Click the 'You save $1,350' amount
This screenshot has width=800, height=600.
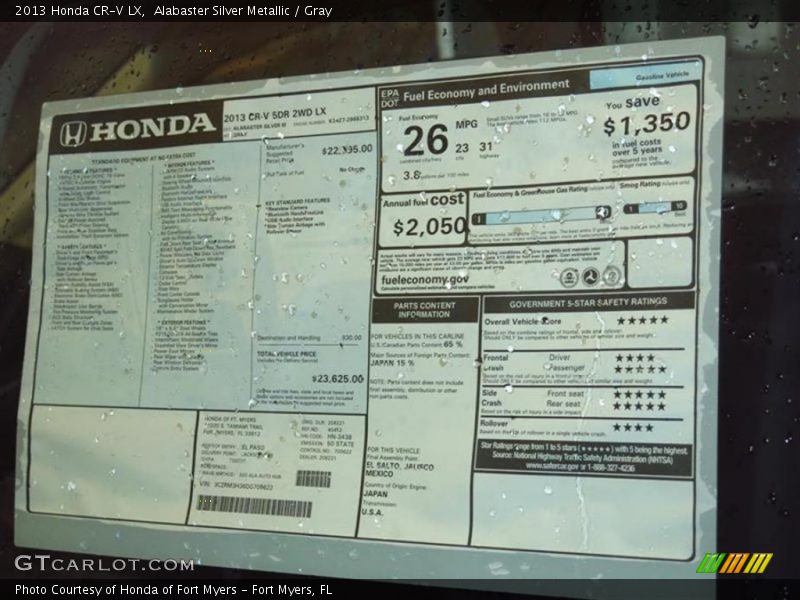pos(646,123)
